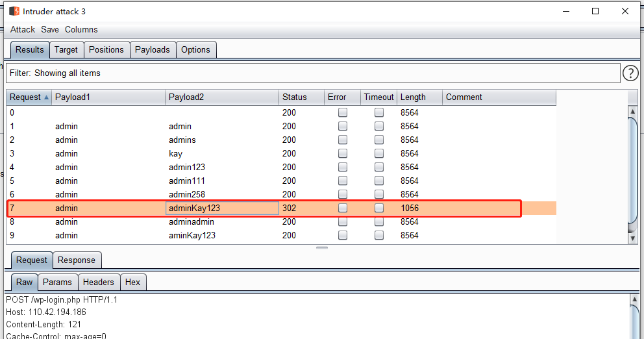Select the 302 status cell

301,208
